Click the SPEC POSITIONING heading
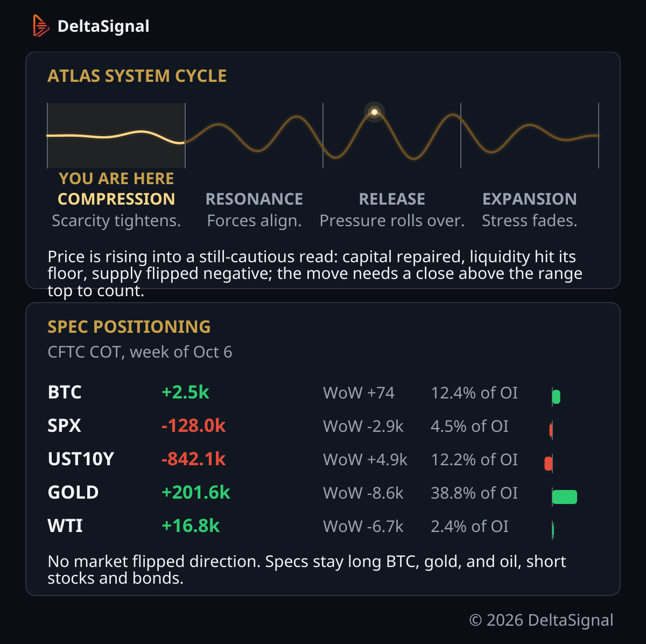646x644 pixels. point(129,327)
